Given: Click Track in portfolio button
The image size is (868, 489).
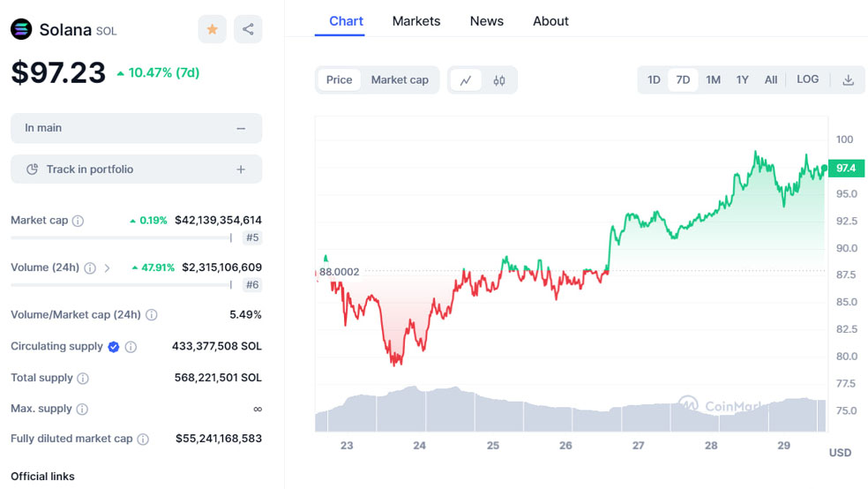Looking at the screenshot, I should click(x=136, y=169).
